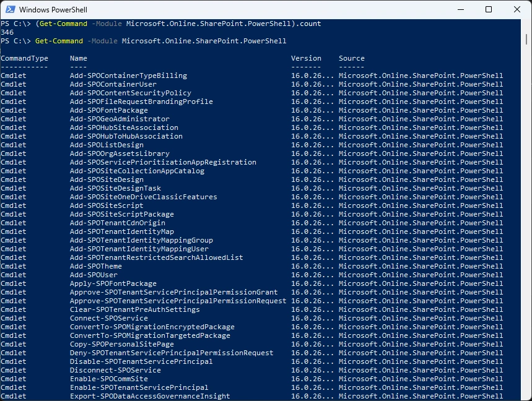532x401 pixels.
Task: Click the Source column header
Action: point(351,58)
